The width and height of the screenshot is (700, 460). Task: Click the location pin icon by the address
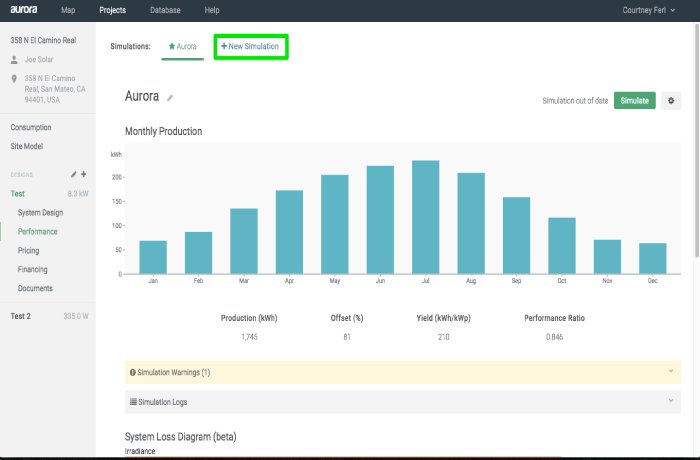coord(14,78)
